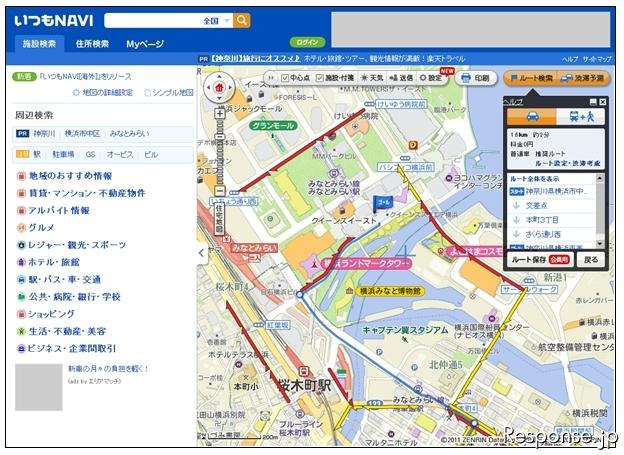This screenshot has width=624, height=455.
Task: Open the ヘルプ link in route panel
Action: pos(513,102)
